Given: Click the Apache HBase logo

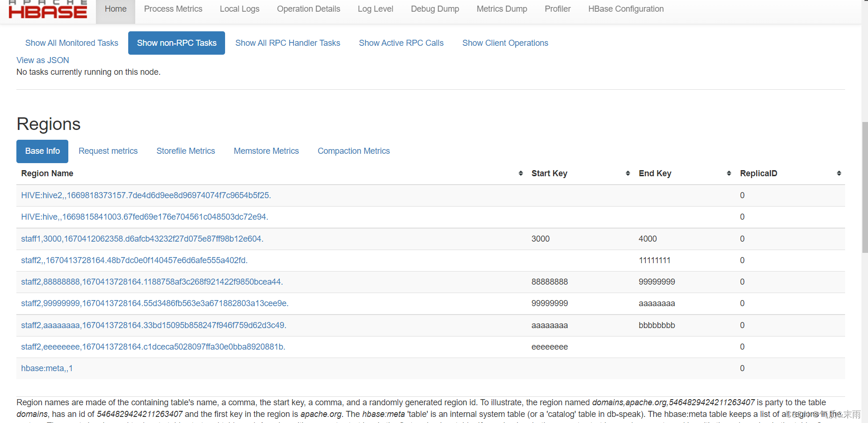Looking at the screenshot, I should [48, 9].
